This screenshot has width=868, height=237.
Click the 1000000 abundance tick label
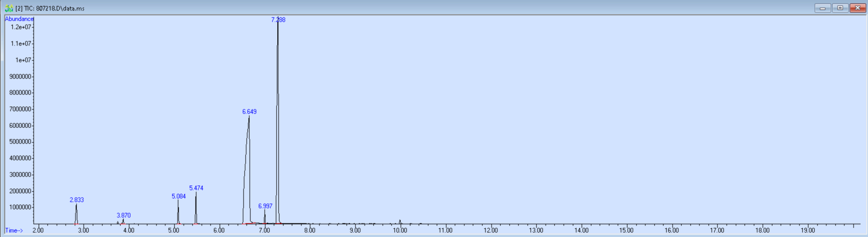(x=20, y=207)
